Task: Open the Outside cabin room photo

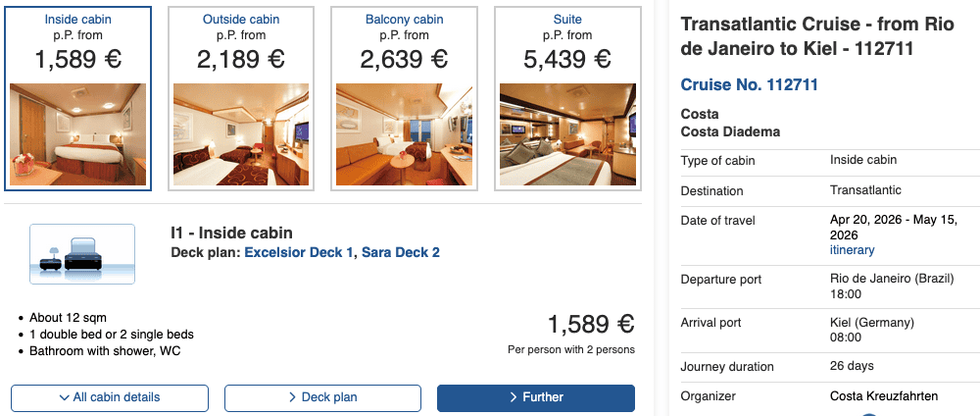Action: click(240, 134)
